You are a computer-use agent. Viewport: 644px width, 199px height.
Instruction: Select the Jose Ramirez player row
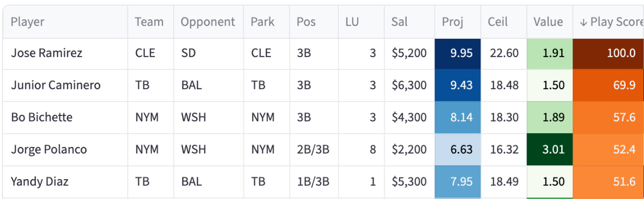click(x=322, y=53)
